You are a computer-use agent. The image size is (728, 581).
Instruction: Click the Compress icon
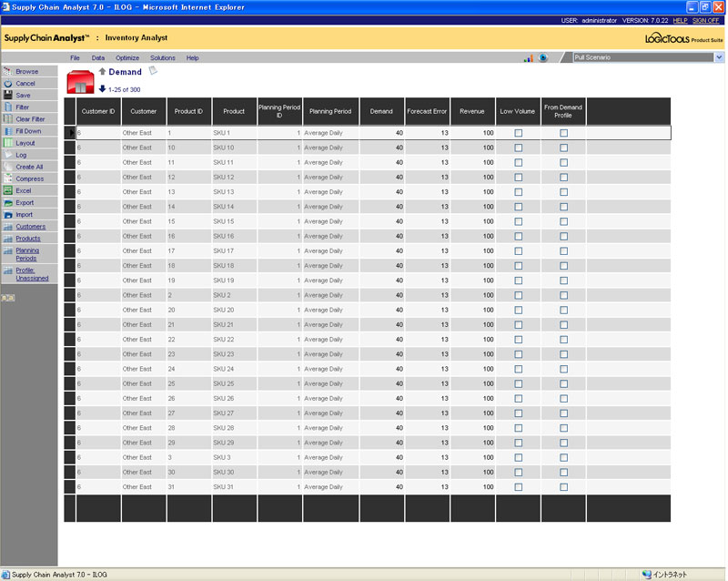8,178
